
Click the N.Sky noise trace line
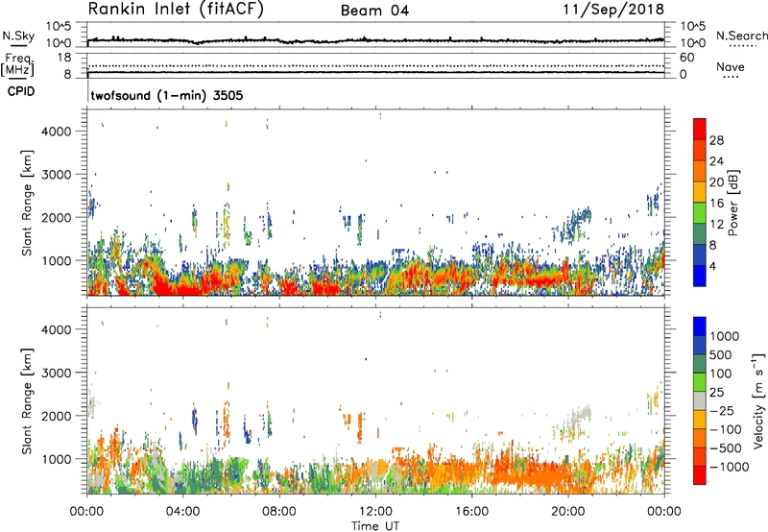point(375,40)
